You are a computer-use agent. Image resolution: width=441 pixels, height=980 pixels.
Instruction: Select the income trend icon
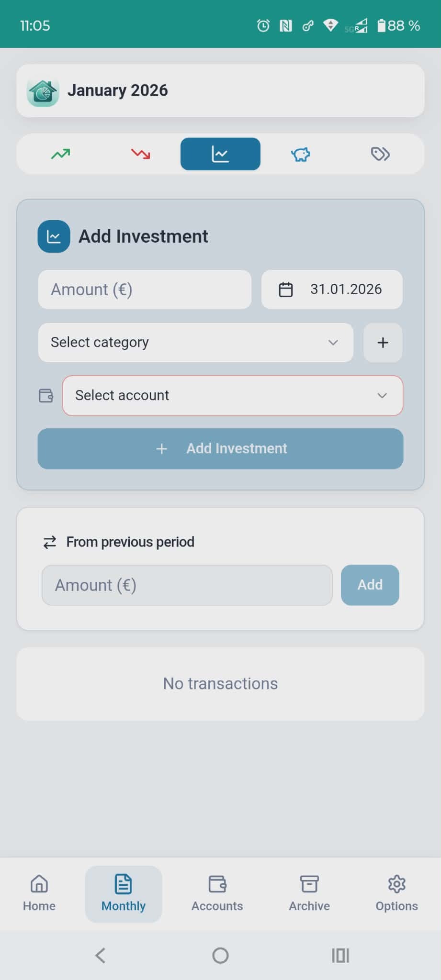[60, 154]
